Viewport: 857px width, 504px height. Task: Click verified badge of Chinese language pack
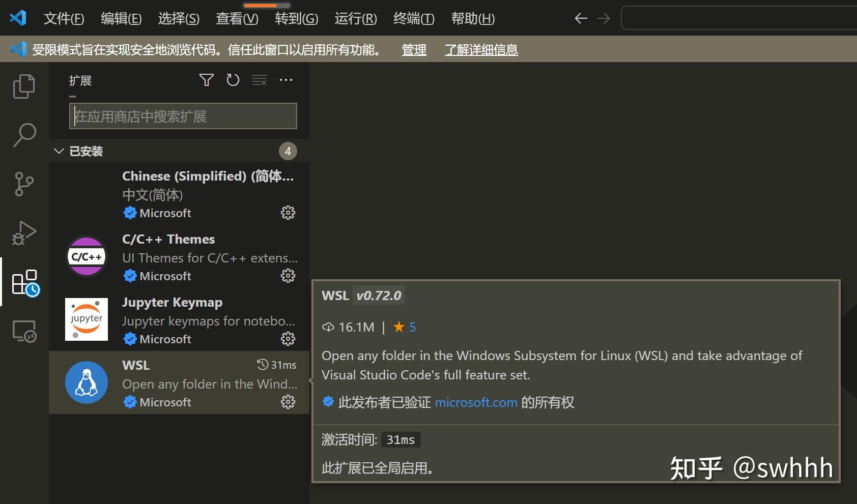[130, 213]
